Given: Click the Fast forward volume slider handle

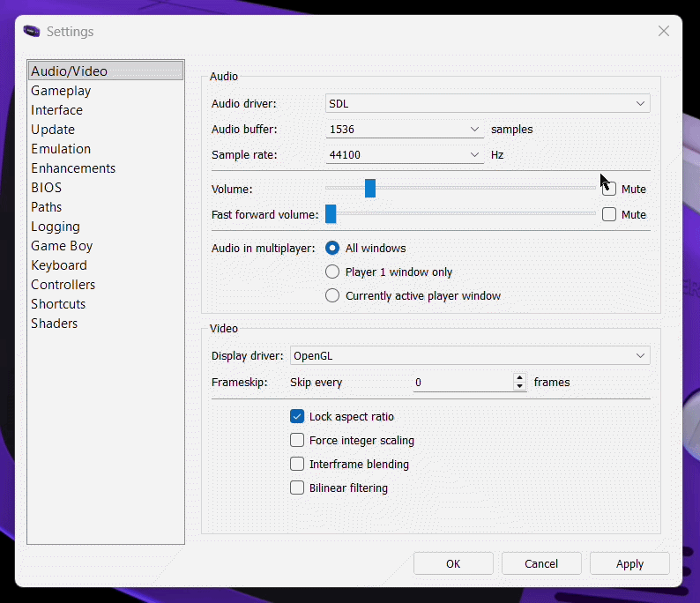Looking at the screenshot, I should [331, 214].
